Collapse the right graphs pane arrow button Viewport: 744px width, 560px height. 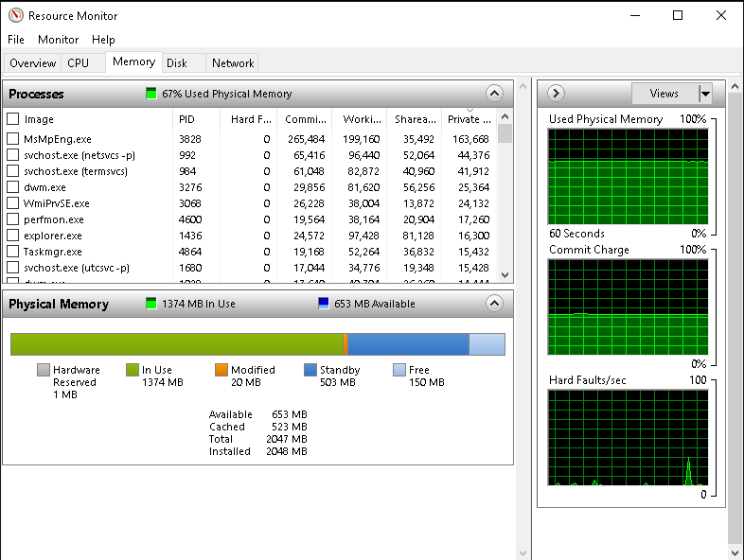tap(556, 93)
